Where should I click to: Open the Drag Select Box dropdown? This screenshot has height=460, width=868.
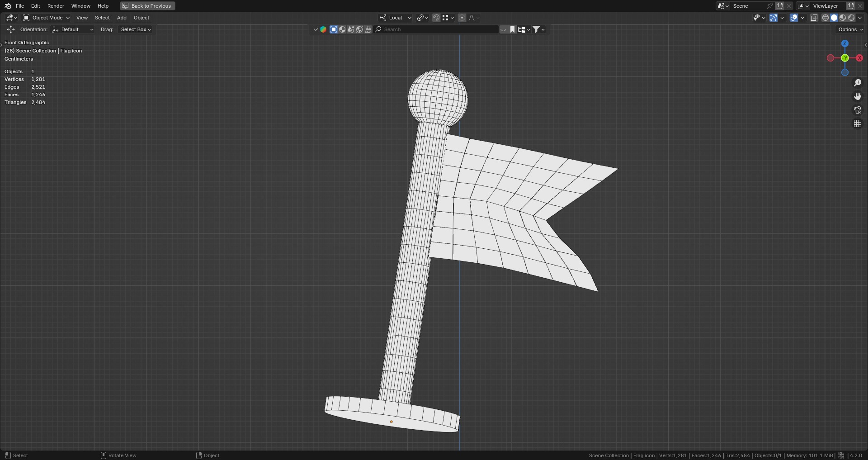[135, 29]
